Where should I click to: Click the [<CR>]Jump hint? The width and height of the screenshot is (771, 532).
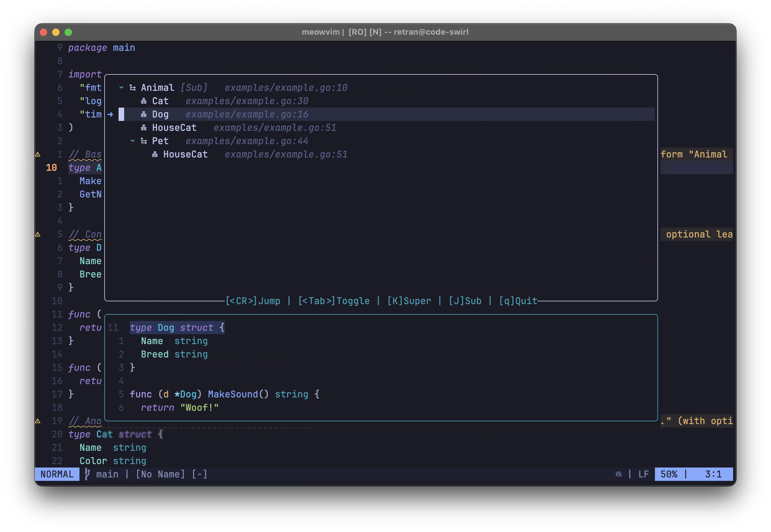[253, 301]
